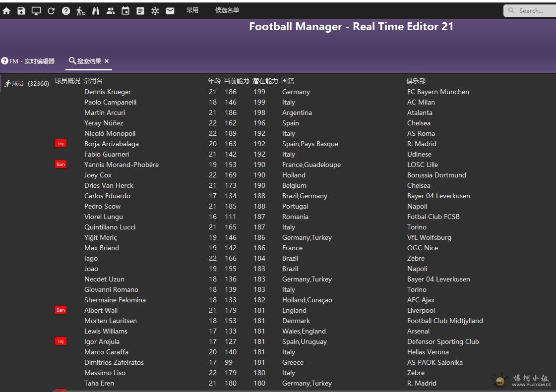Select player Yiğit Meriç
Image resolution: width=556 pixels, height=392 pixels.
(100, 237)
